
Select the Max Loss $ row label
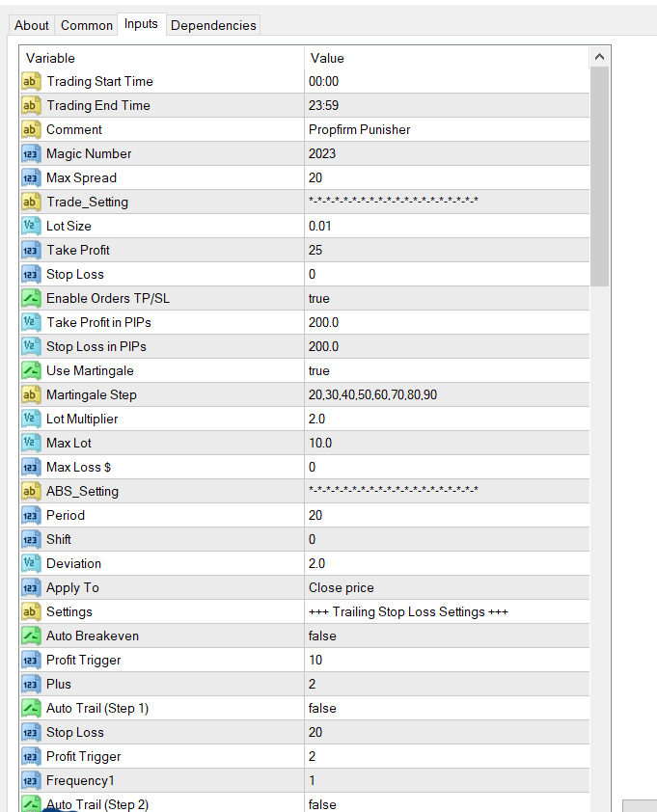click(x=78, y=467)
